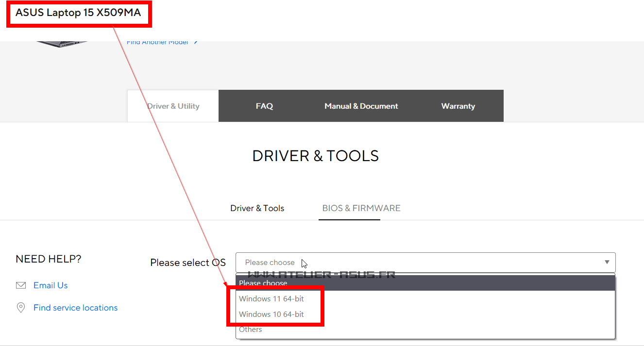The height and width of the screenshot is (346, 644).
Task: Open the Find service locations link
Action: point(75,308)
